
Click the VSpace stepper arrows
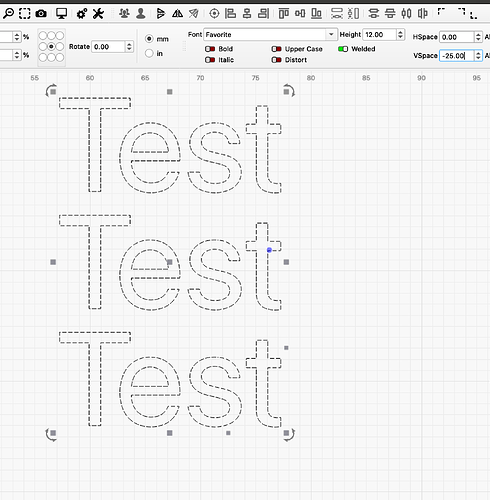pyautogui.click(x=478, y=55)
